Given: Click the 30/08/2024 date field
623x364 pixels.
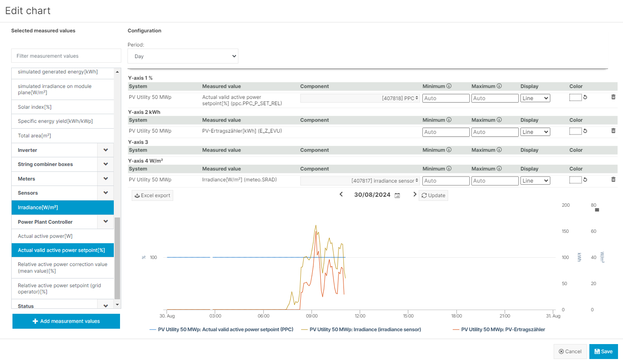Looking at the screenshot, I should click(372, 195).
